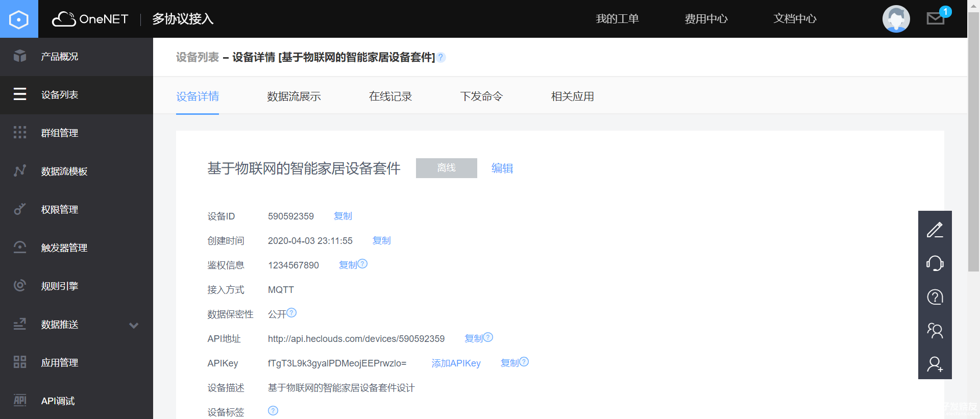The height and width of the screenshot is (419, 980).
Task: Switch to the 数据流展示 tab
Action: tap(293, 96)
